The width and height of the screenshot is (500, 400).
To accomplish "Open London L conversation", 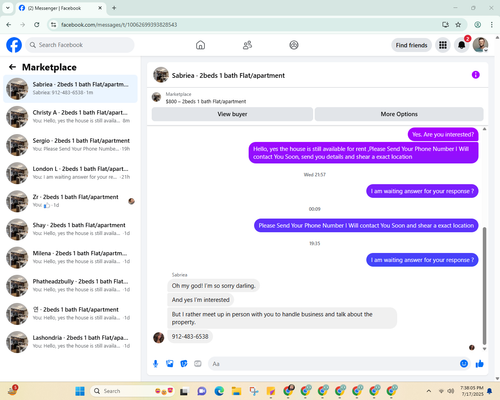I will 70,173.
